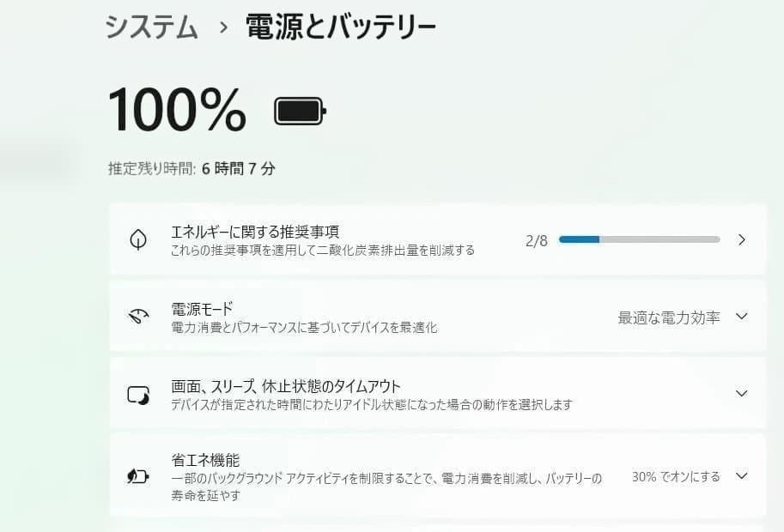Click the arrow icon on エネルギーに関する推奨事項 row
The width and height of the screenshot is (784, 532).
point(742,239)
